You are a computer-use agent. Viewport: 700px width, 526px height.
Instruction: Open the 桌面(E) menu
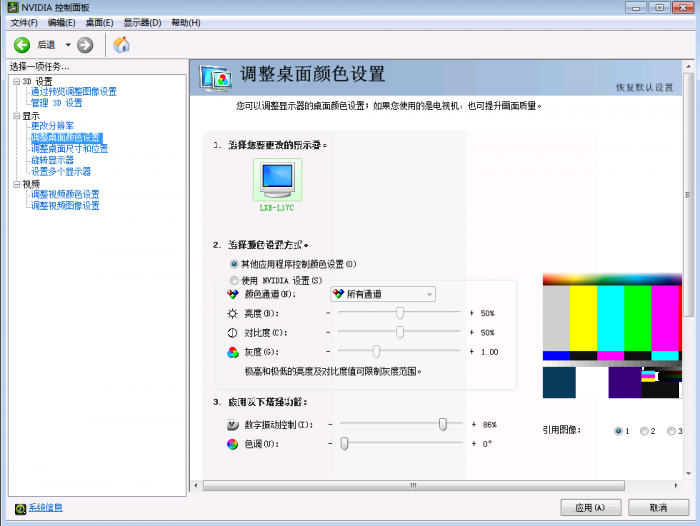[x=100, y=23]
